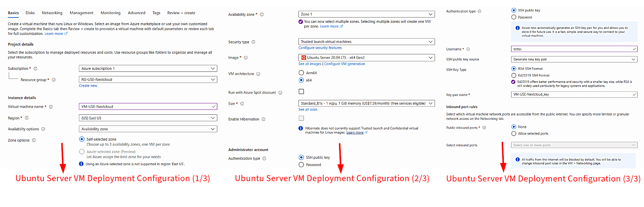Expand the Region dropdown
The height and width of the screenshot is (207, 644).
click(148, 118)
